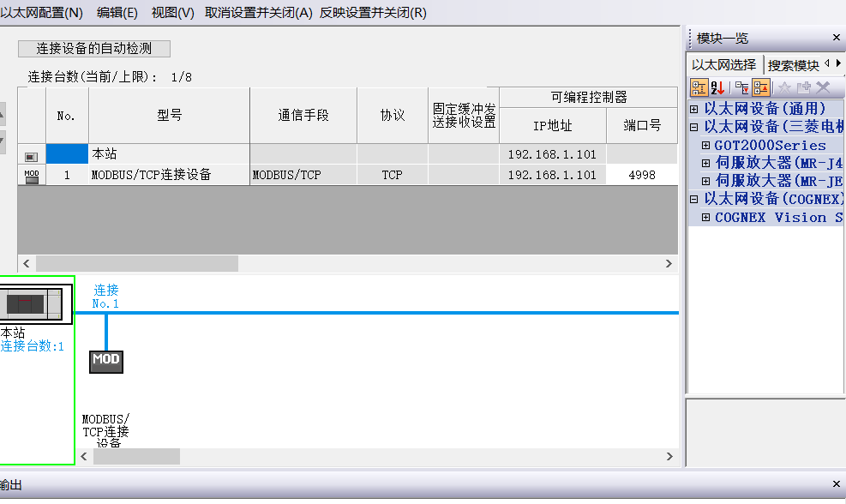The width and height of the screenshot is (846, 504).
Task: Expand 伺服放大器(MR-J4 tree node
Action: tap(706, 163)
